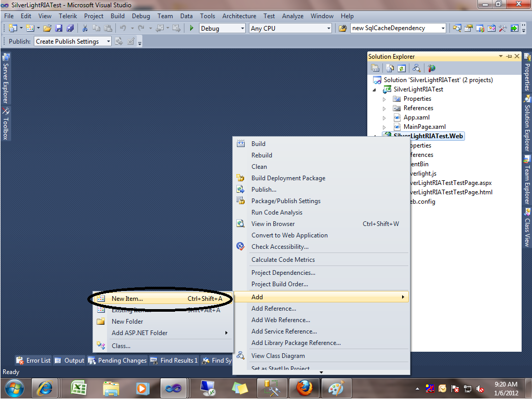Open the Architecture menu
Screen dimensions: 532x399
239,16
